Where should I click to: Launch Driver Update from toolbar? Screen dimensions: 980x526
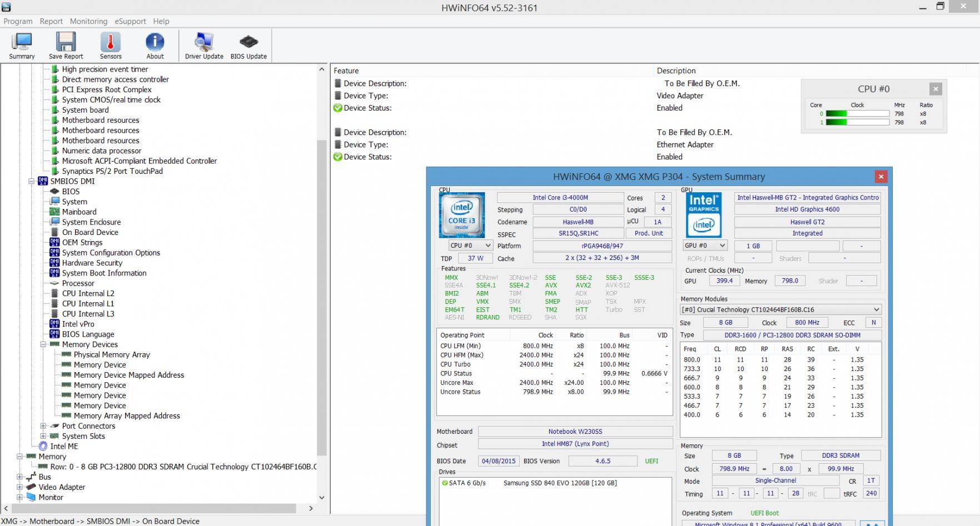pyautogui.click(x=204, y=46)
